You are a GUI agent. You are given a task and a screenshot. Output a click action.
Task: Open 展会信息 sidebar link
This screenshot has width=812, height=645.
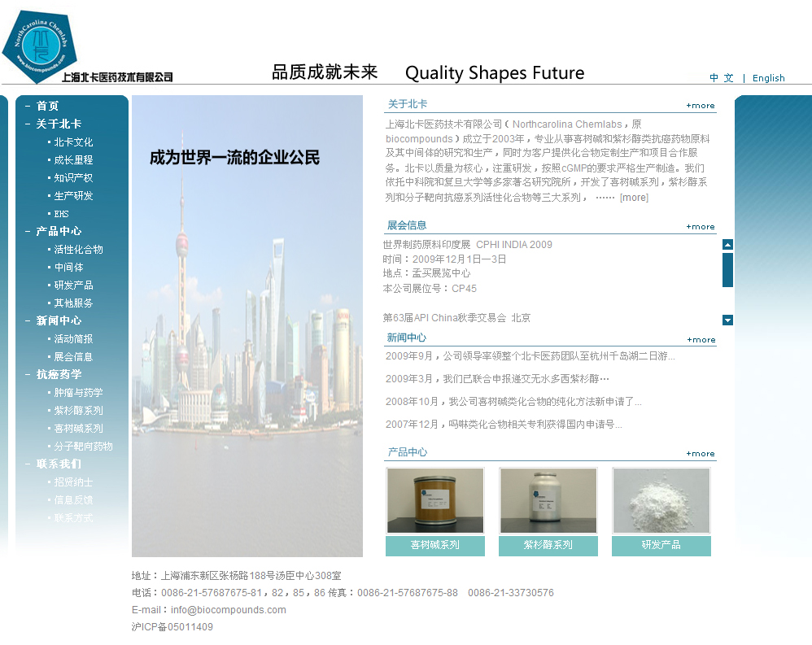73,357
